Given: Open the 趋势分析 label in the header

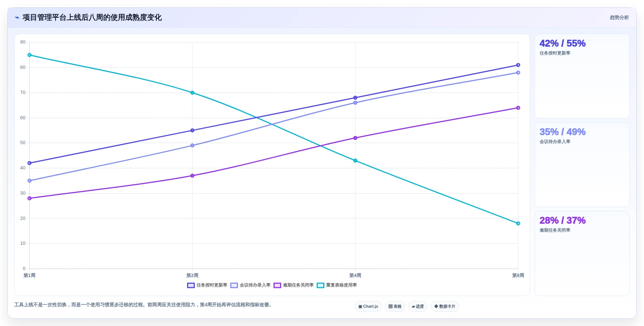Looking at the screenshot, I should point(619,18).
